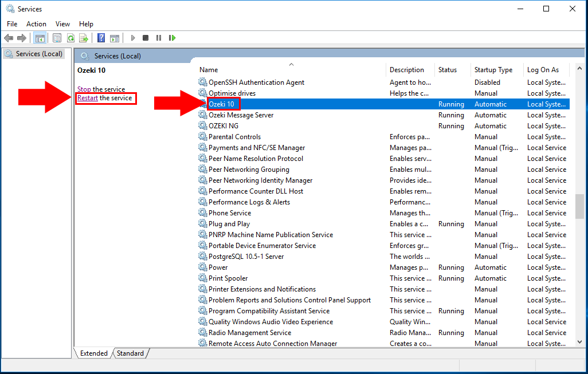The height and width of the screenshot is (374, 588).
Task: Click the scrollbar down arrow in services list
Action: coord(579,342)
